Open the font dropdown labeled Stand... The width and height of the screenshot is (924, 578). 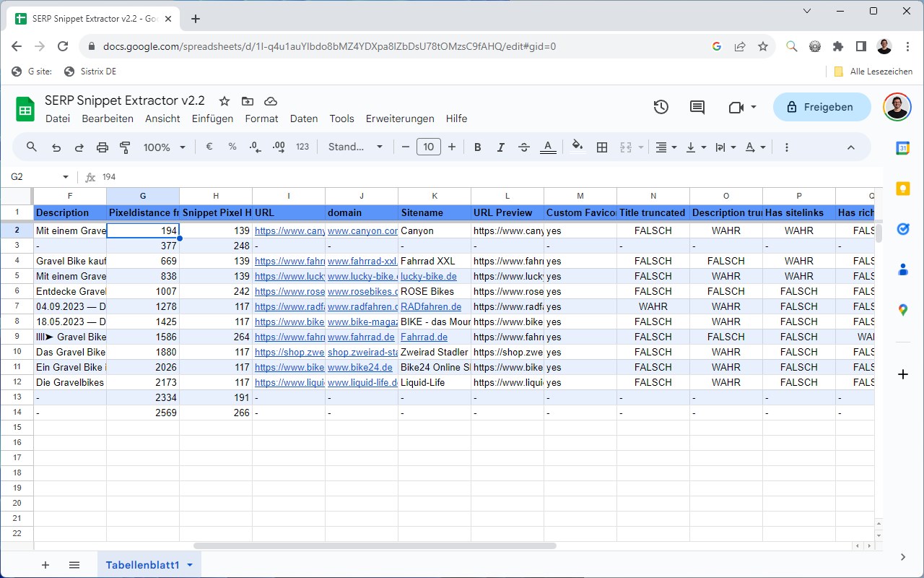[x=355, y=147]
